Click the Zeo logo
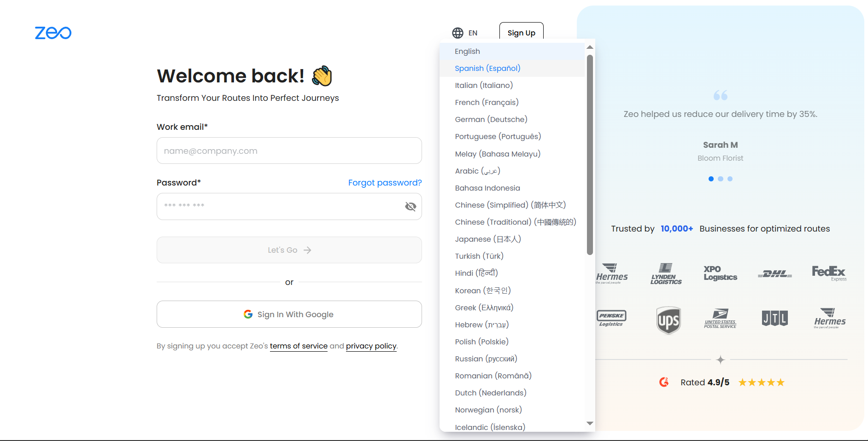 pos(53,33)
